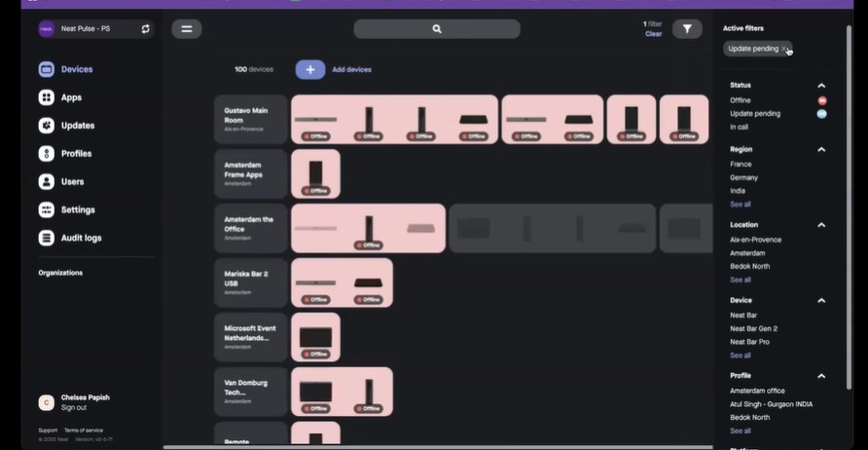Click the organization sync arrows icon
Image resolution: width=868 pixels, height=450 pixels.
(146, 29)
